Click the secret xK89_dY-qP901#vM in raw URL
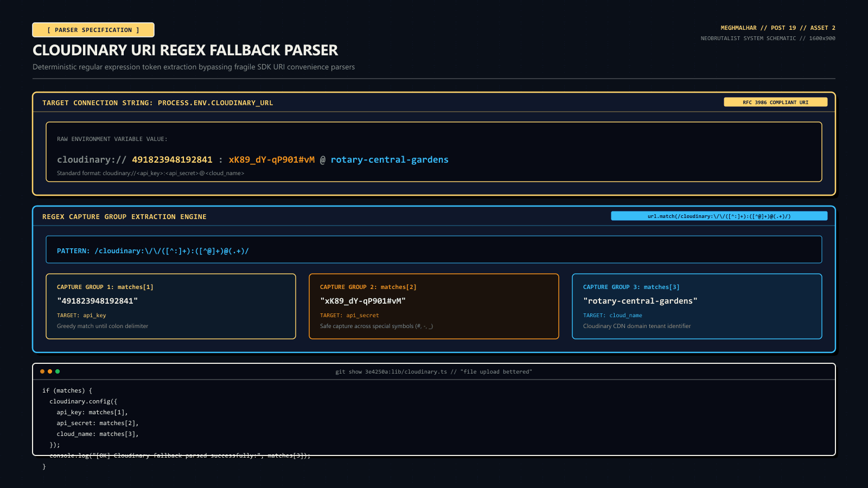The width and height of the screenshot is (868, 488). click(x=271, y=159)
